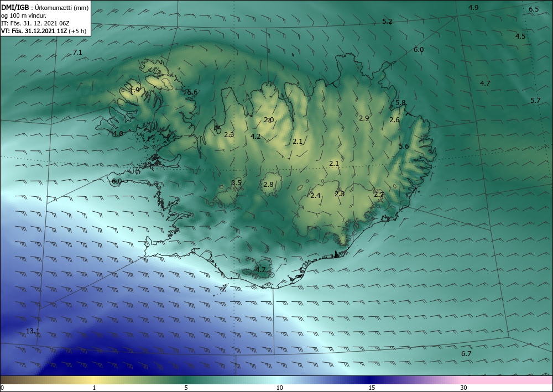Click the 4.2 value label
Viewport: 553px width, 392px height.
pos(255,137)
